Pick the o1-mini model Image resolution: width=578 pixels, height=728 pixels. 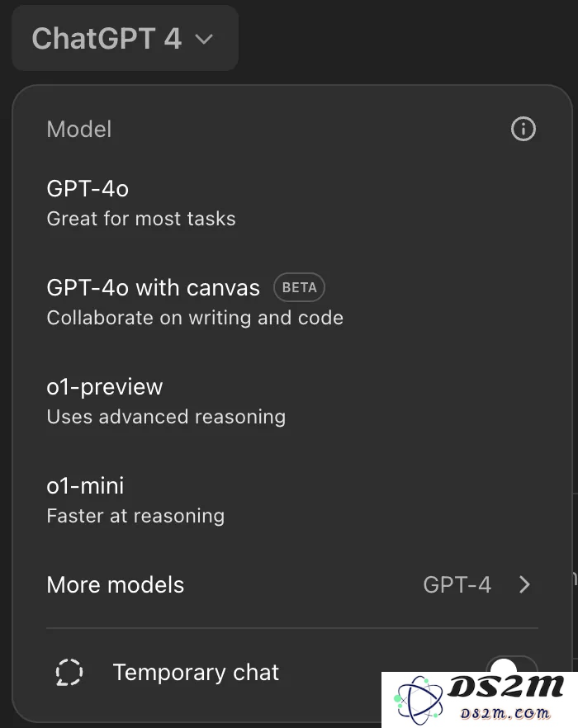coord(291,500)
